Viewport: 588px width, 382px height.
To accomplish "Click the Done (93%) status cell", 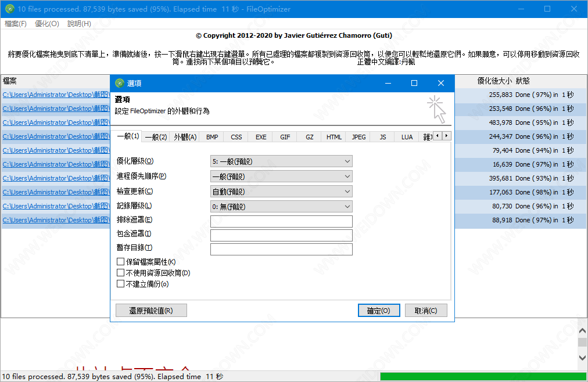I will 544,178.
